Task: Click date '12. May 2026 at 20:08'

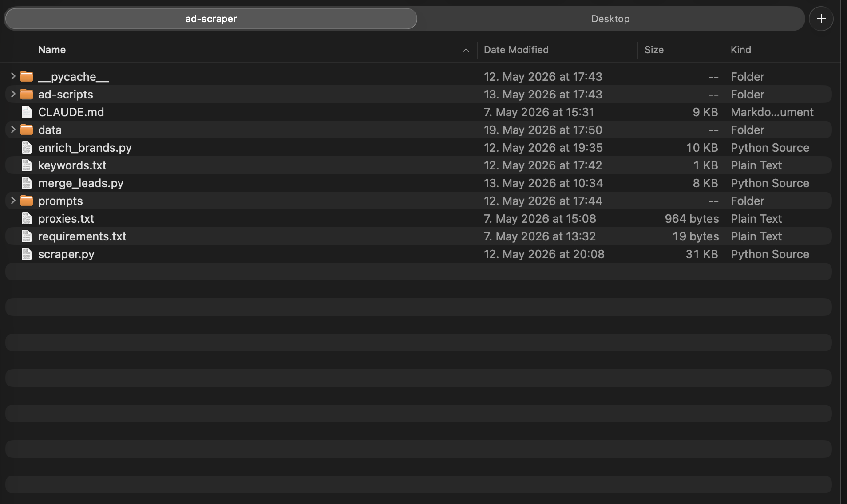Action: [x=544, y=254]
